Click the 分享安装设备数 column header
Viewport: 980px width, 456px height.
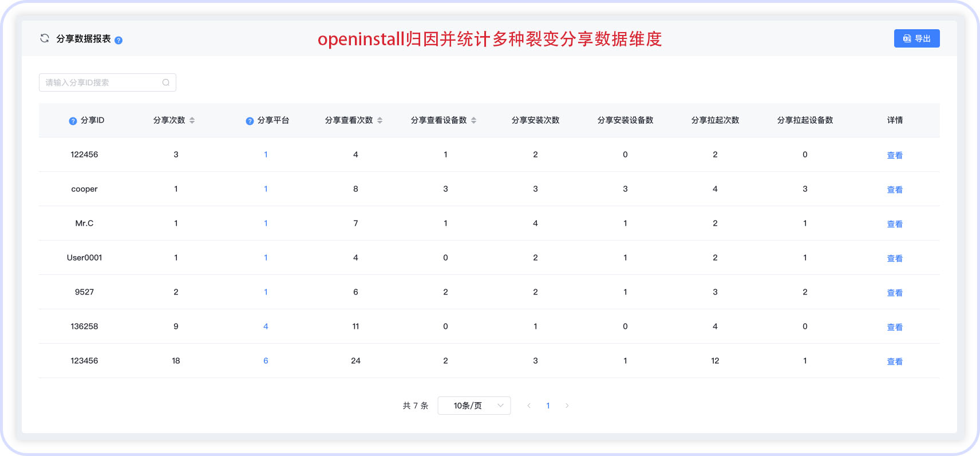pos(625,120)
